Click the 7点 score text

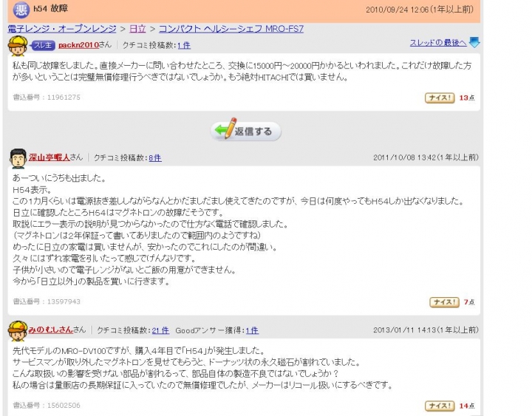[x=470, y=301]
